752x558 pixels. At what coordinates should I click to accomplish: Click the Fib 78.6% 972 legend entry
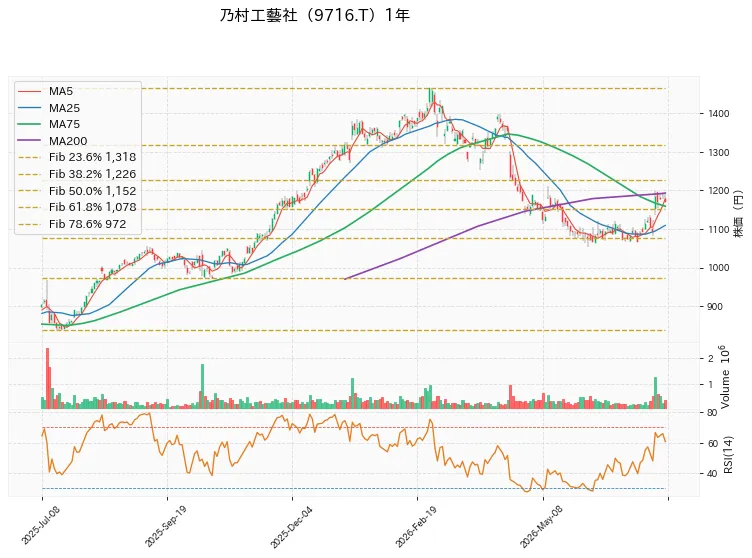pyautogui.click(x=72, y=224)
